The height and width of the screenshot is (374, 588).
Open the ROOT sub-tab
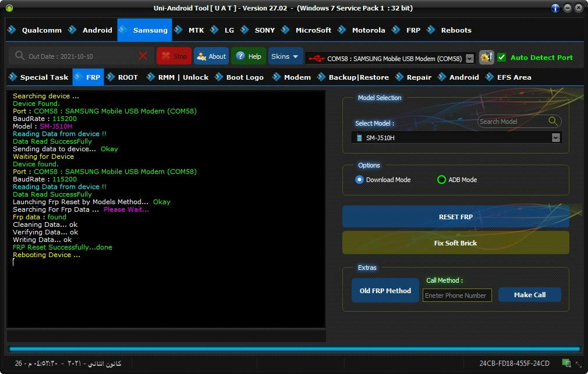tap(123, 77)
